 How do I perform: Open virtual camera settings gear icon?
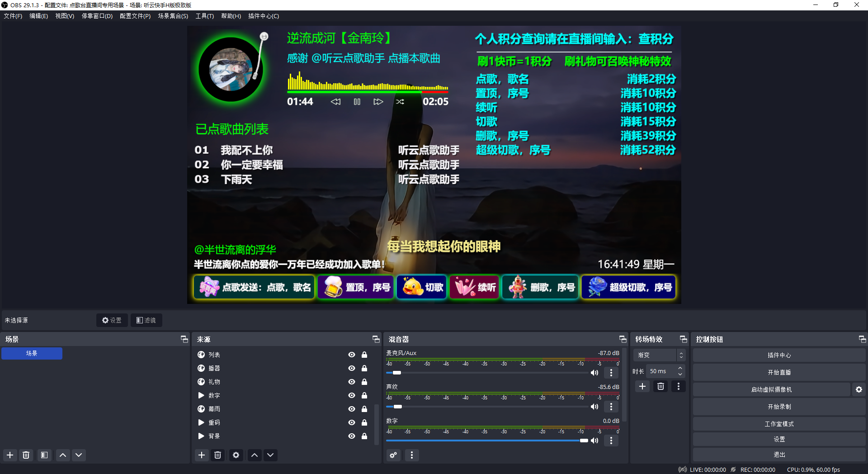(859, 389)
